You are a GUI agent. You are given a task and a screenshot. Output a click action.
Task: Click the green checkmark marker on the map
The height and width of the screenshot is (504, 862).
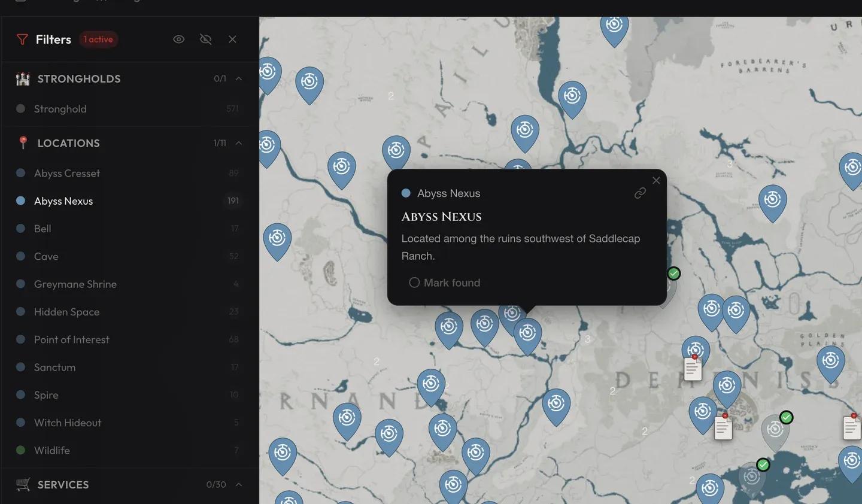click(673, 273)
